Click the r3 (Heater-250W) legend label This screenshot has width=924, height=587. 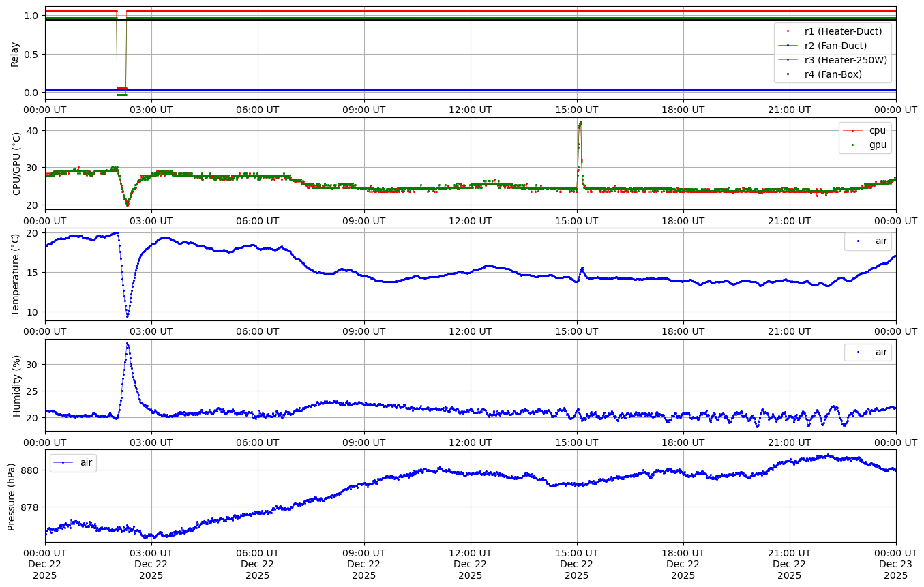(x=846, y=60)
